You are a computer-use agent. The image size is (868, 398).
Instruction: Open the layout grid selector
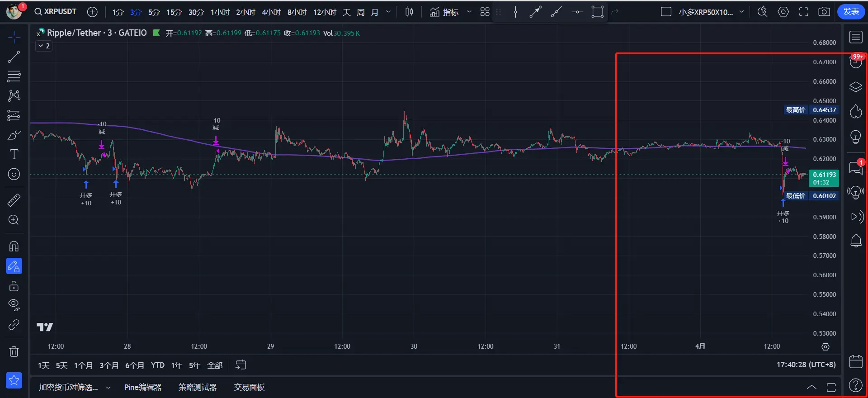(485, 12)
